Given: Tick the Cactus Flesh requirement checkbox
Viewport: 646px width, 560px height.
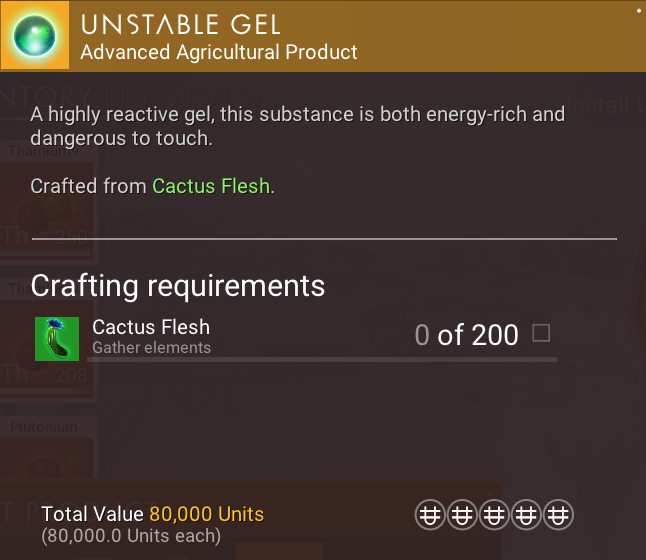Looking at the screenshot, I should 541,333.
